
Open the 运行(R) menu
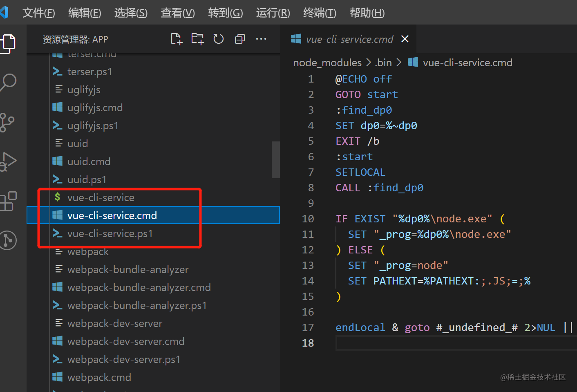click(x=273, y=13)
